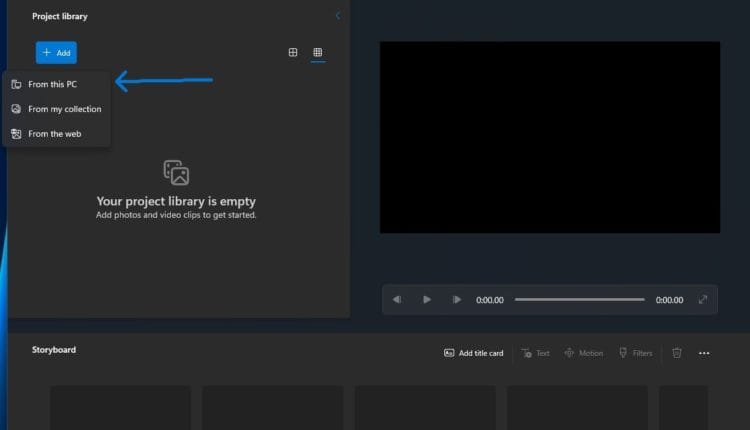This screenshot has width=750, height=430.
Task: Collapse the Project library panel chevron
Action: click(x=338, y=16)
